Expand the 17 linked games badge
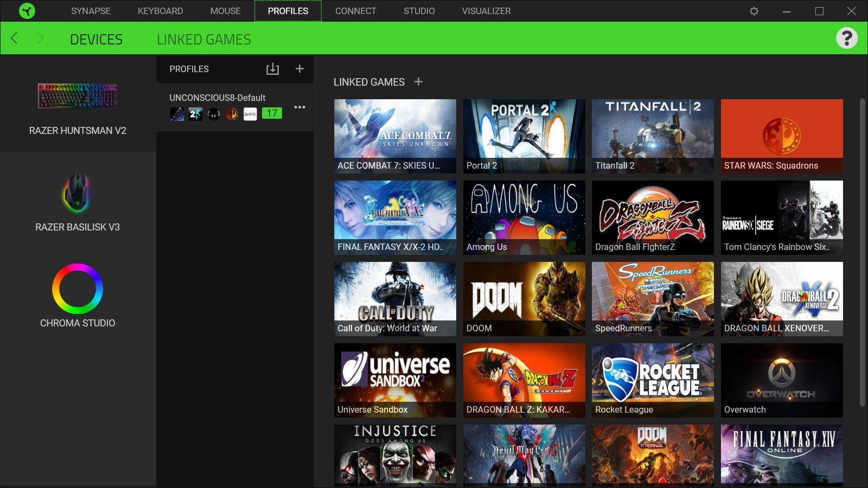The height and width of the screenshot is (488, 868). 272,113
